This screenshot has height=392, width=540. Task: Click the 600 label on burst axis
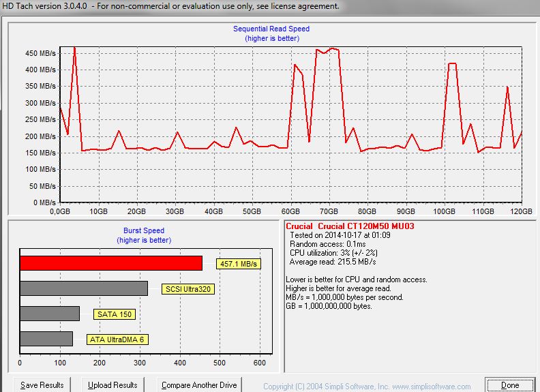[259, 363]
